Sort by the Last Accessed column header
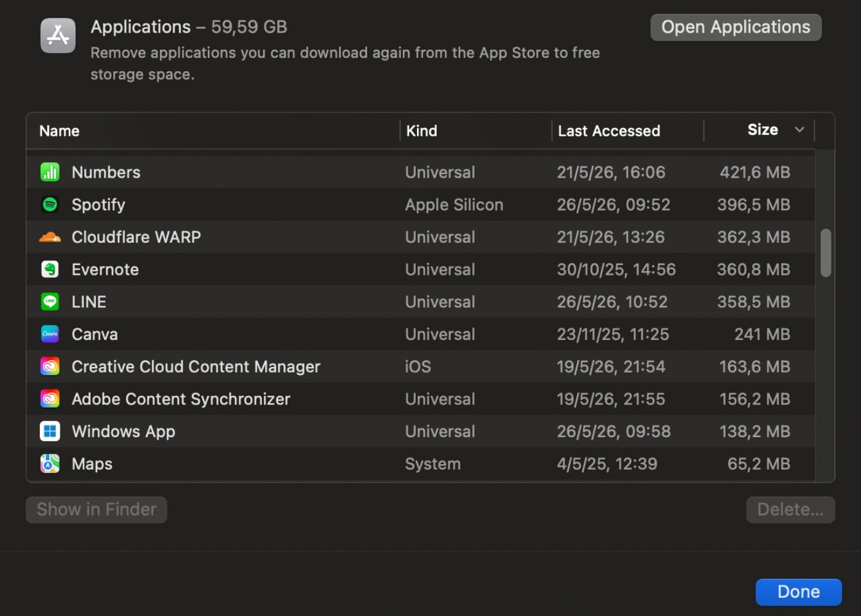Image resolution: width=861 pixels, height=616 pixels. 609,131
